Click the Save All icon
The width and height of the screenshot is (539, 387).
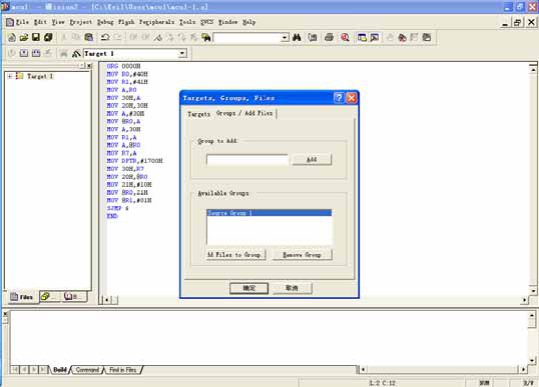[x=48, y=37]
